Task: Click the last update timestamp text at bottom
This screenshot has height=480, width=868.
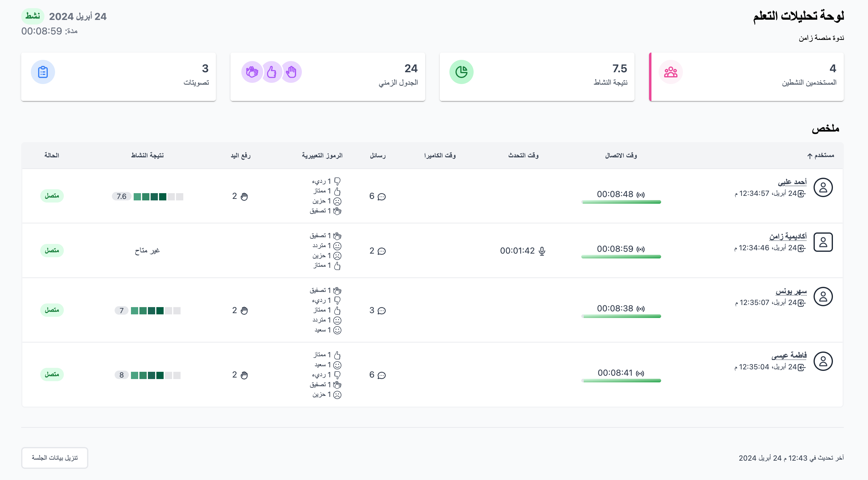Action: [791, 458]
